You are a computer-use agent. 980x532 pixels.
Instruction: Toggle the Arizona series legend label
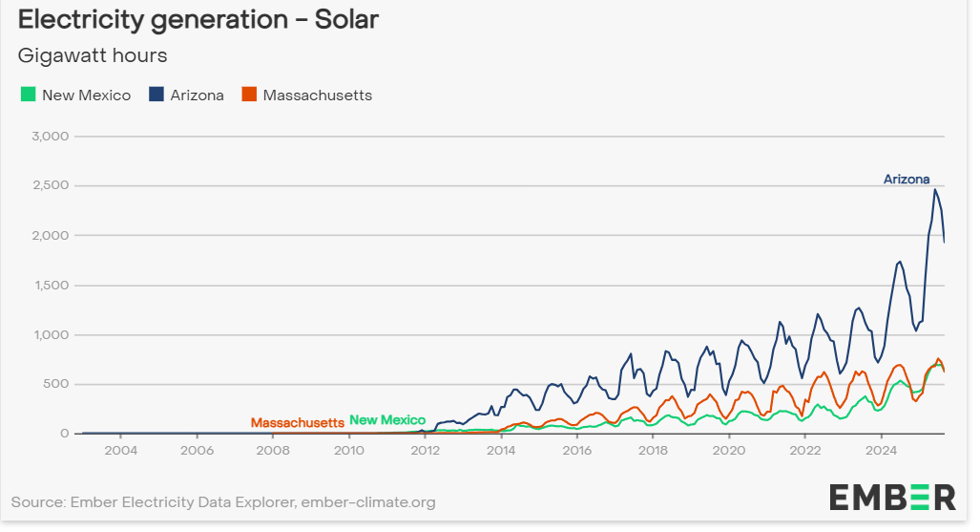click(x=197, y=96)
